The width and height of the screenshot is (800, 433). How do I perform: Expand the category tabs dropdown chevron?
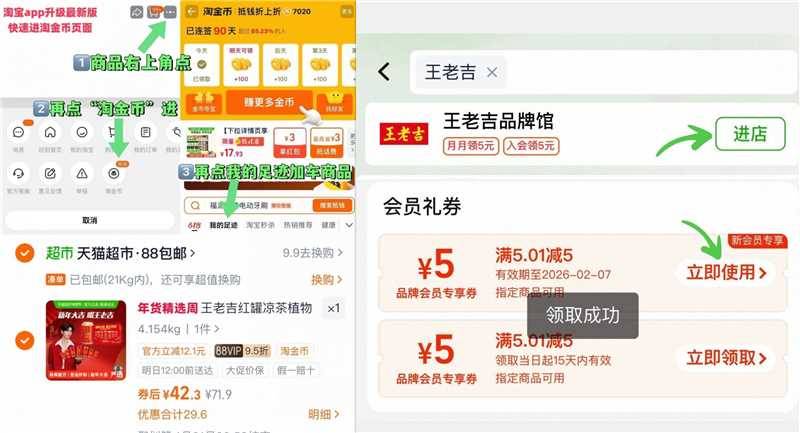coord(349,225)
